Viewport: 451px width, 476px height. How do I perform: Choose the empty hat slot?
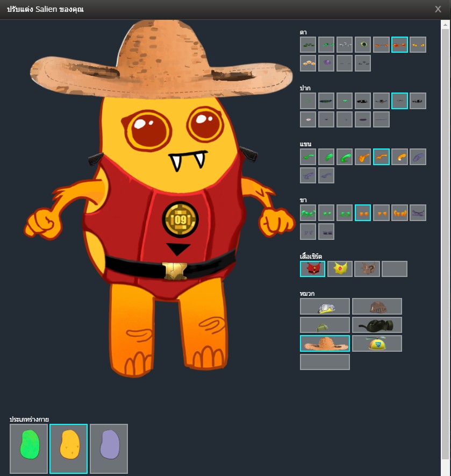325,362
